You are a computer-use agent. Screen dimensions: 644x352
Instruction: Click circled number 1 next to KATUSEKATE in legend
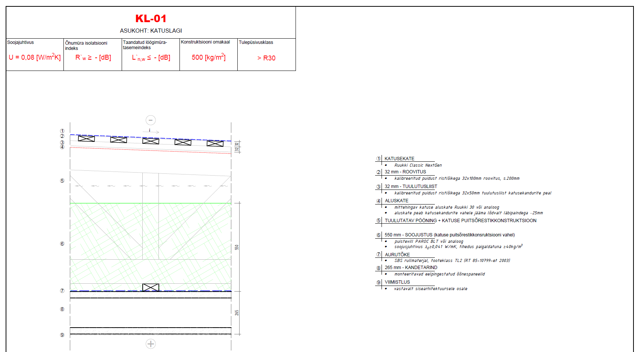coord(379,159)
